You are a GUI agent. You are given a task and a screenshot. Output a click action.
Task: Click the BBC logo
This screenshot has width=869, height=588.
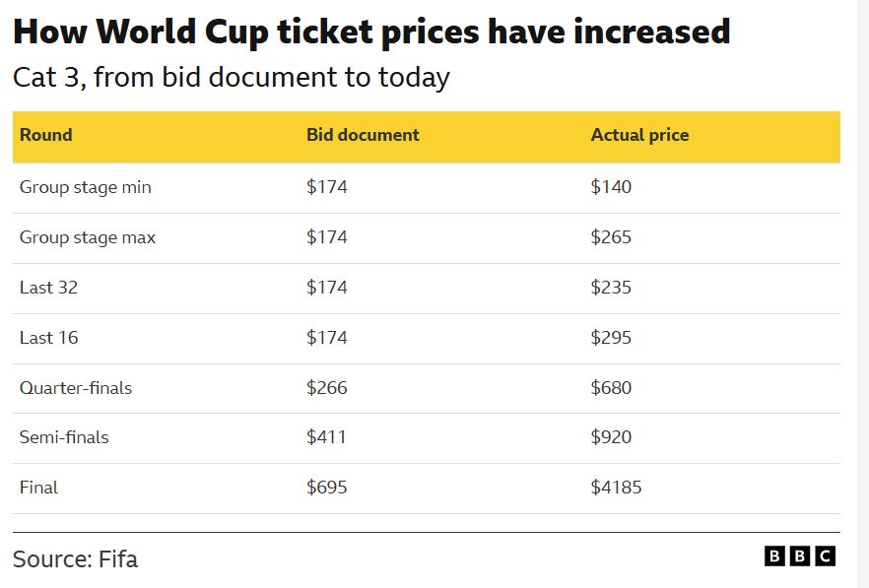[799, 556]
